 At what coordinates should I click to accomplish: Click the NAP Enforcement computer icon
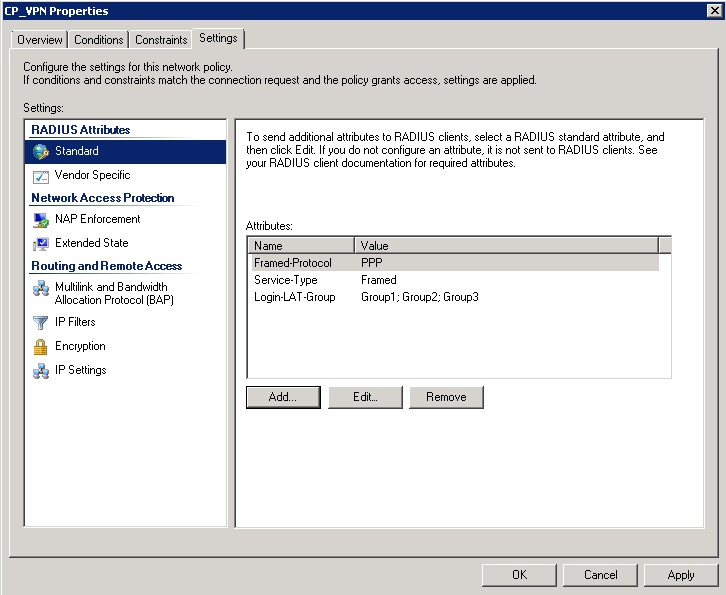[x=41, y=220]
